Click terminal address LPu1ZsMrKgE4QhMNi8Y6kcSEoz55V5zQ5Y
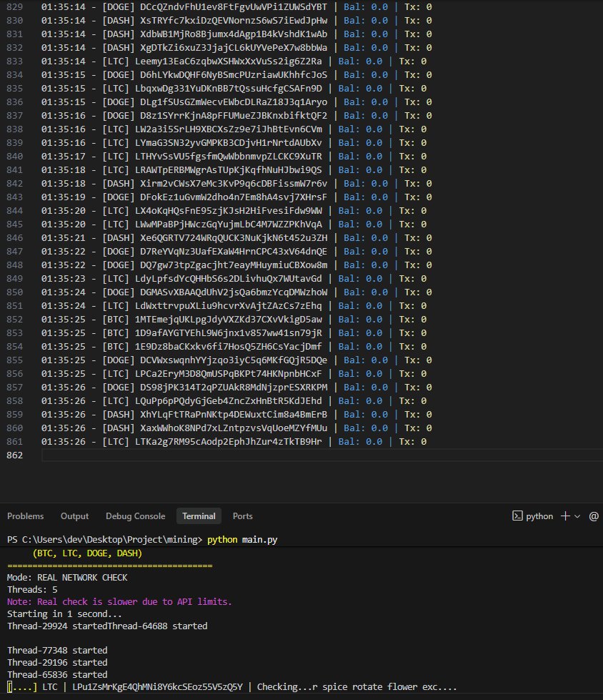Viewport: 603px width, 700px height. pos(157,686)
